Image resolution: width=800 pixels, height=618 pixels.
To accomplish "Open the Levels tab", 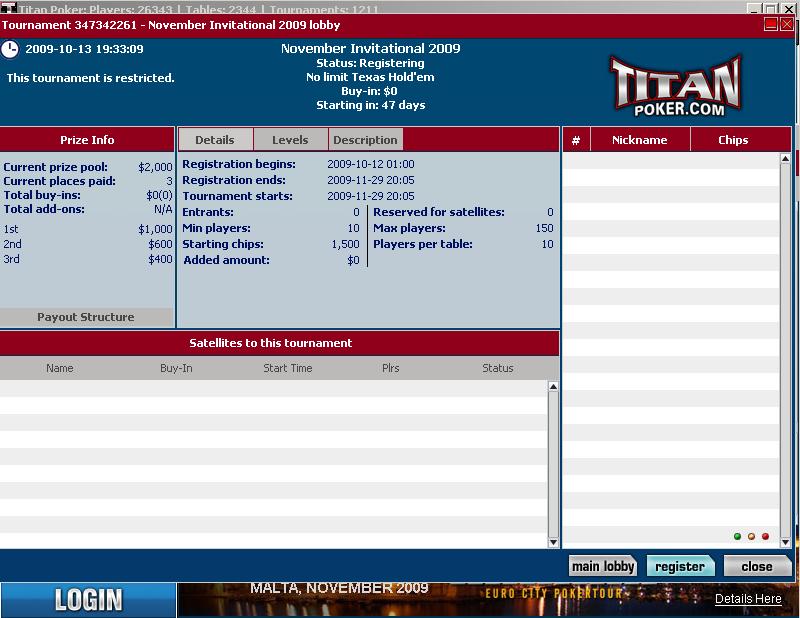I will 290,140.
